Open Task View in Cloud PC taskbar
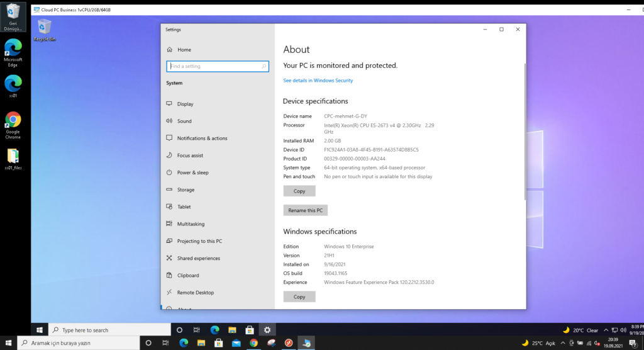This screenshot has height=350, width=644. (x=197, y=330)
